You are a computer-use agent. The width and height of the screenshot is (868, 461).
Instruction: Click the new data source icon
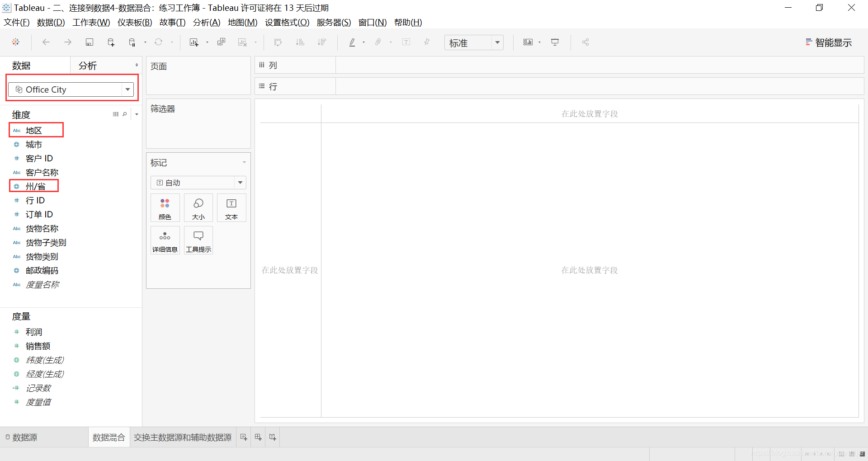click(111, 42)
